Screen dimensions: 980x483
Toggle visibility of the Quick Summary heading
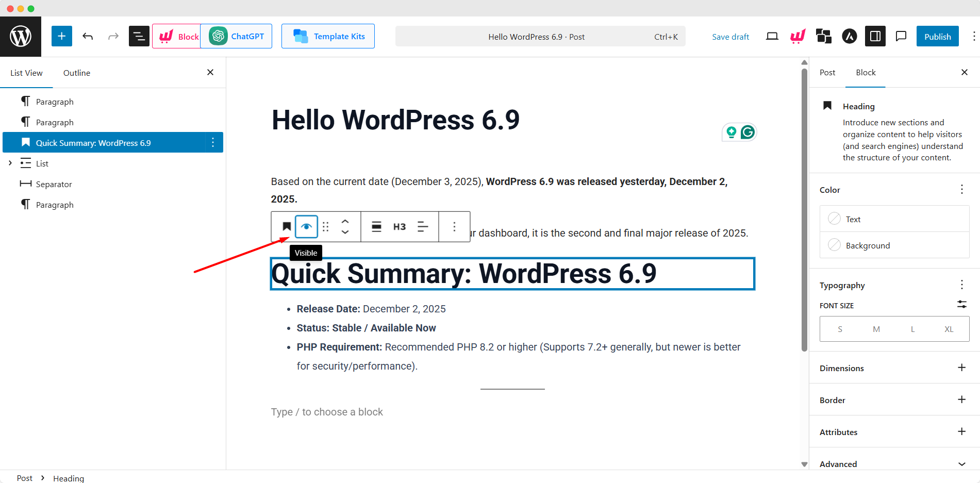(306, 226)
